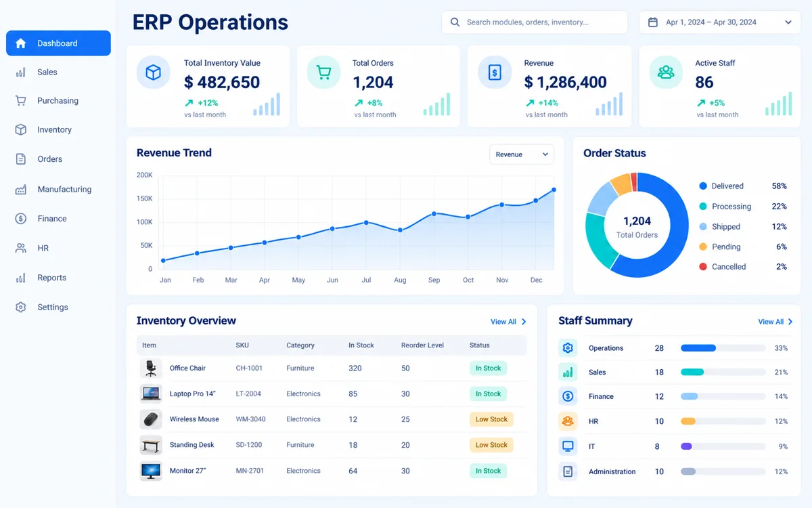
Task: Click the Settings gear icon in sidebar
Action: tap(21, 308)
